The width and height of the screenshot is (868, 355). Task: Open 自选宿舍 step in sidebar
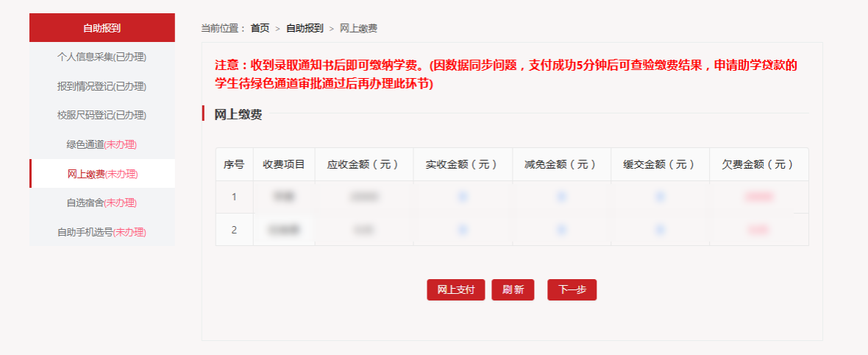[102, 203]
